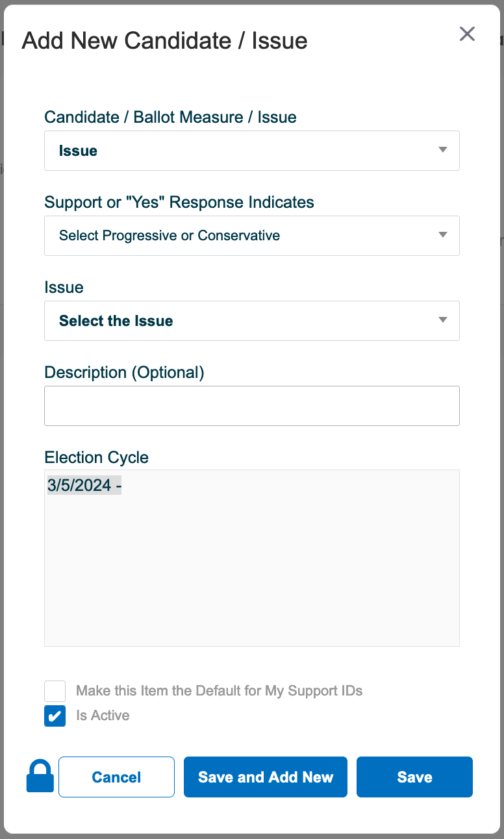Click the disclosure arrow on the Support response dropdown
The image size is (504, 839).
tap(442, 235)
